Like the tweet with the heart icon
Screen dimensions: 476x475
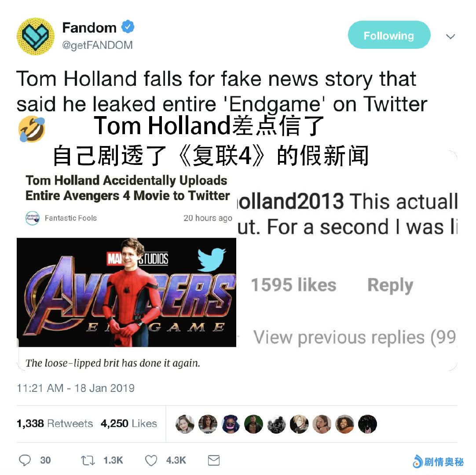click(x=151, y=460)
